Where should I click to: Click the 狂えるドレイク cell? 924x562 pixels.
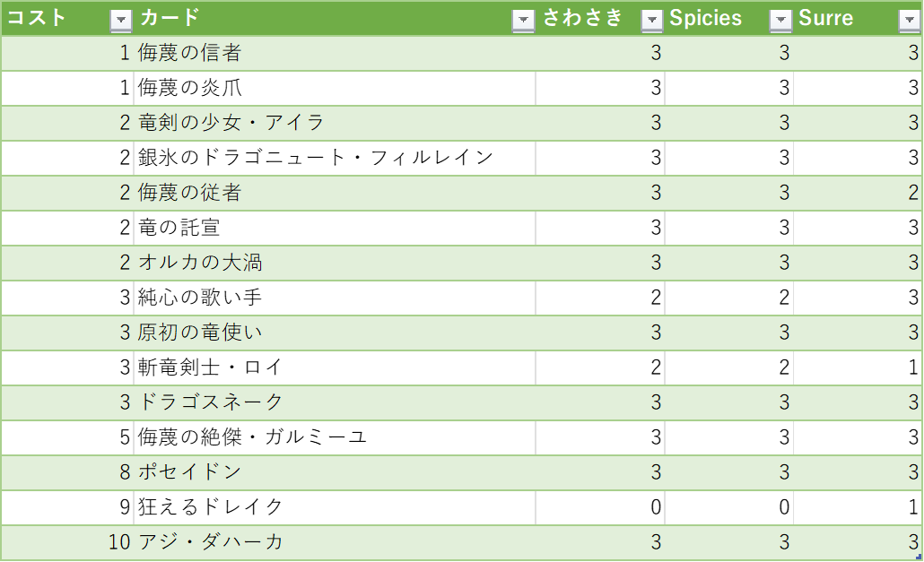coord(335,507)
